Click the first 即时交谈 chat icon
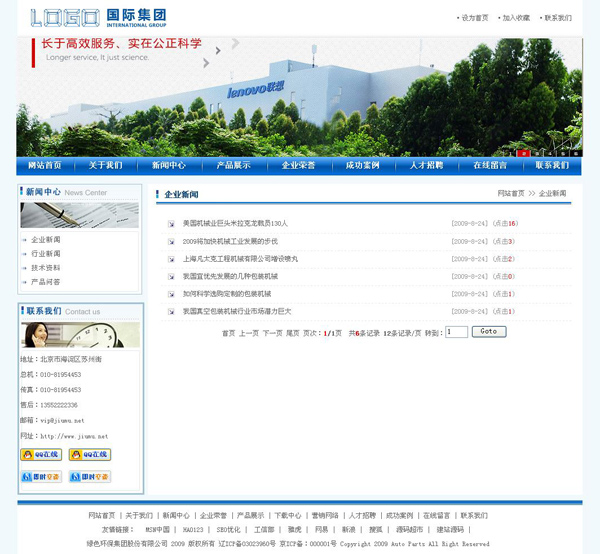Screen dimensions: 600x554 41,477
